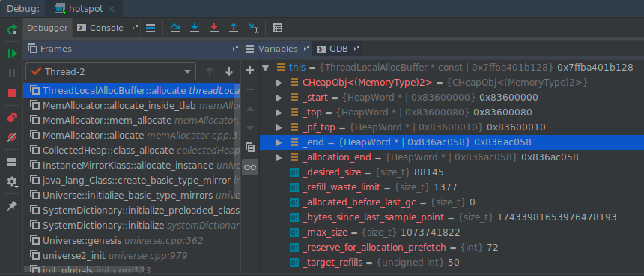Click restore layout arrow beside Console tab
Screen dimensions: 644x276
pyautogui.click(x=133, y=28)
